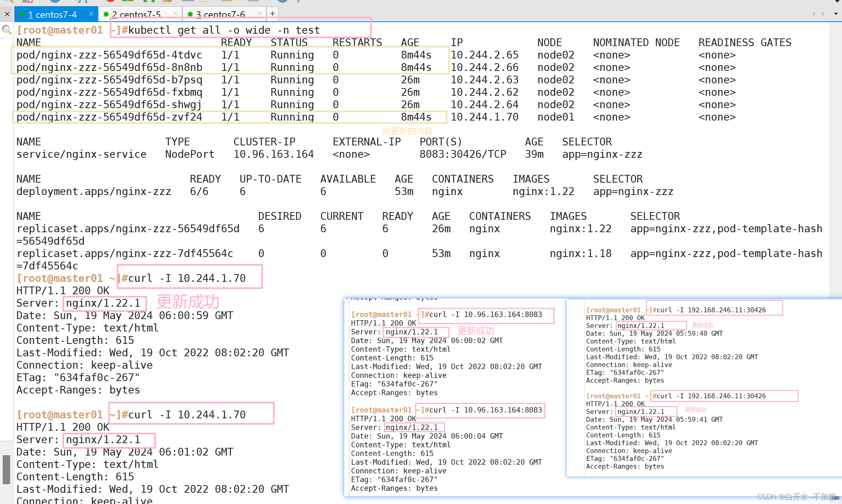Click the green status dot on centos7-5 tab

pyautogui.click(x=106, y=14)
